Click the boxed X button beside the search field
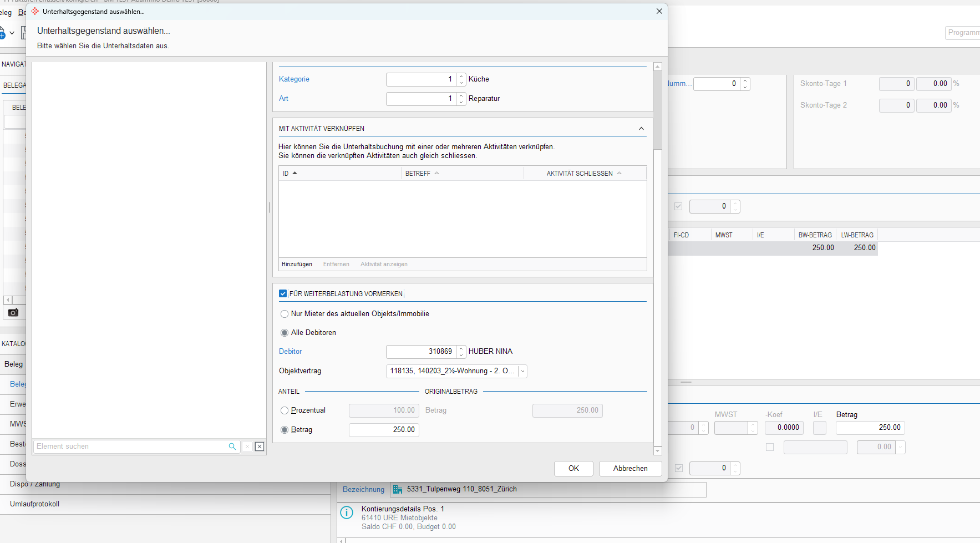The height and width of the screenshot is (543, 980). (x=260, y=446)
